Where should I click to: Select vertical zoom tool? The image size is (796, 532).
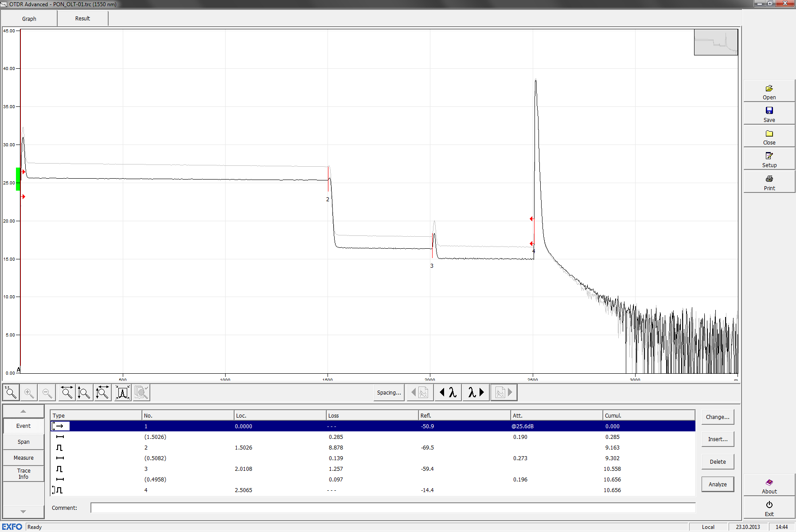pos(84,392)
